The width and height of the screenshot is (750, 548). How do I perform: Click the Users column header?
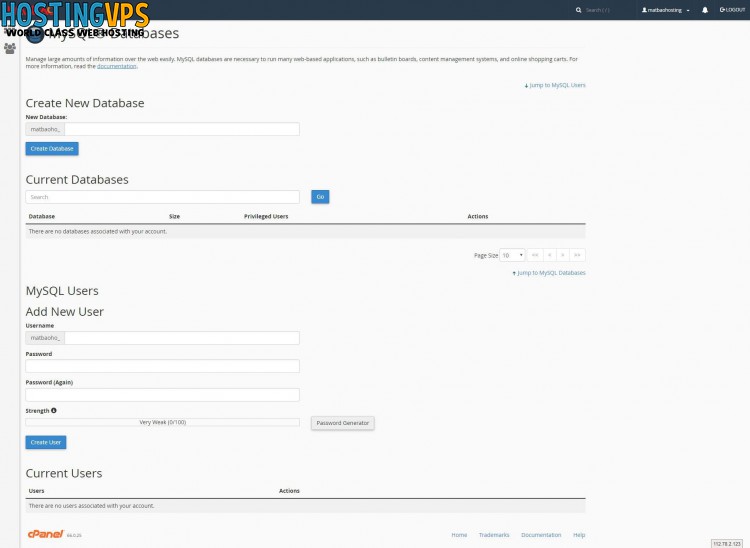pos(36,491)
